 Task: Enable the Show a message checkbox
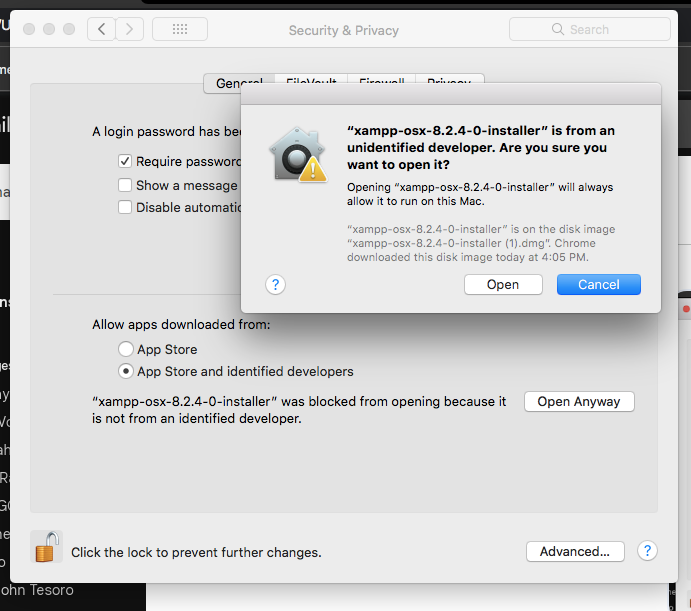[125, 185]
